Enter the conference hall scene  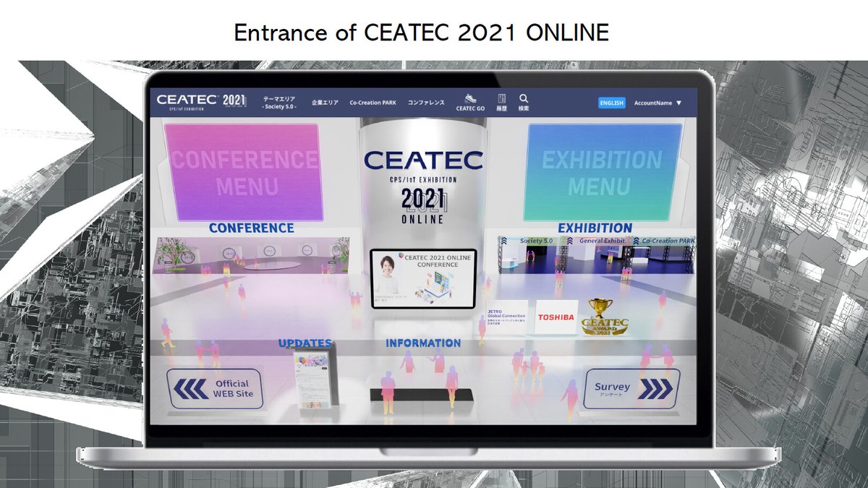252,255
